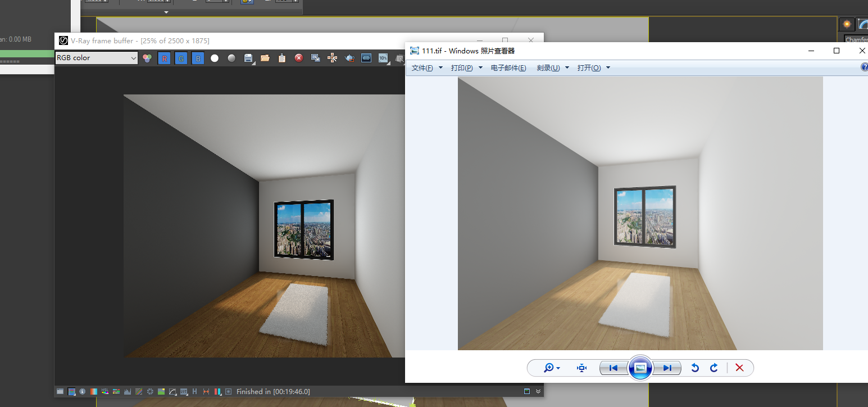Open zoom magnifier in photo viewer

(552, 368)
